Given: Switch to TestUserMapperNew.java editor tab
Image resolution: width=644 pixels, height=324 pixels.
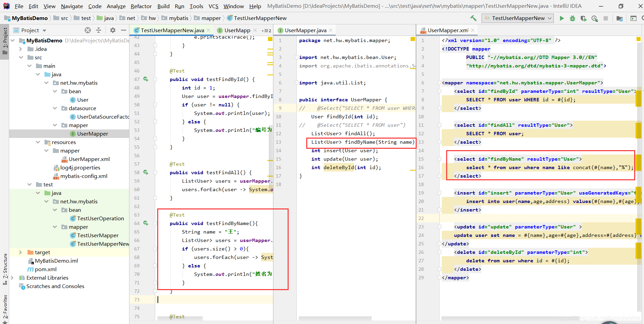Looking at the screenshot, I should pyautogui.click(x=172, y=30).
